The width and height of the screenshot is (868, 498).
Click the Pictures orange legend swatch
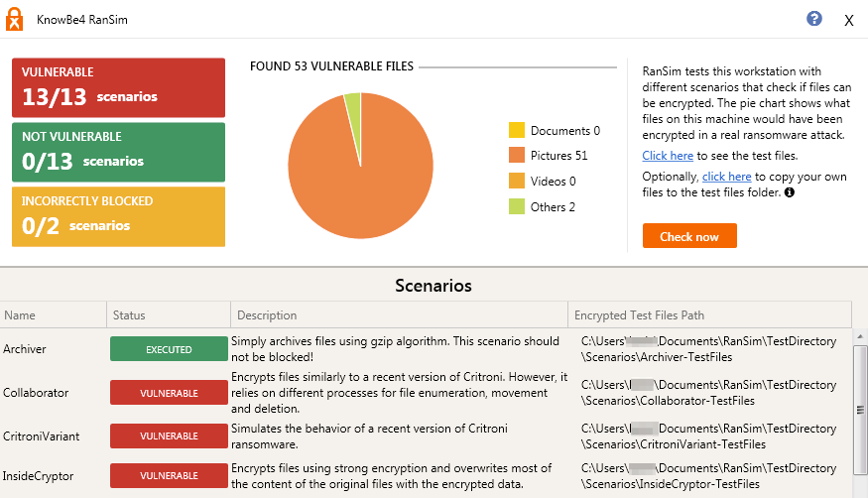click(x=517, y=155)
